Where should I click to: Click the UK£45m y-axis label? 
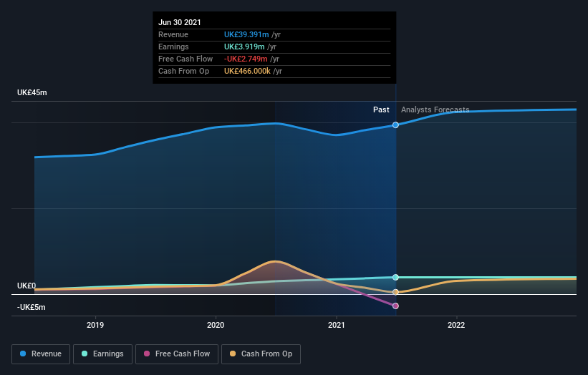pyautogui.click(x=32, y=92)
